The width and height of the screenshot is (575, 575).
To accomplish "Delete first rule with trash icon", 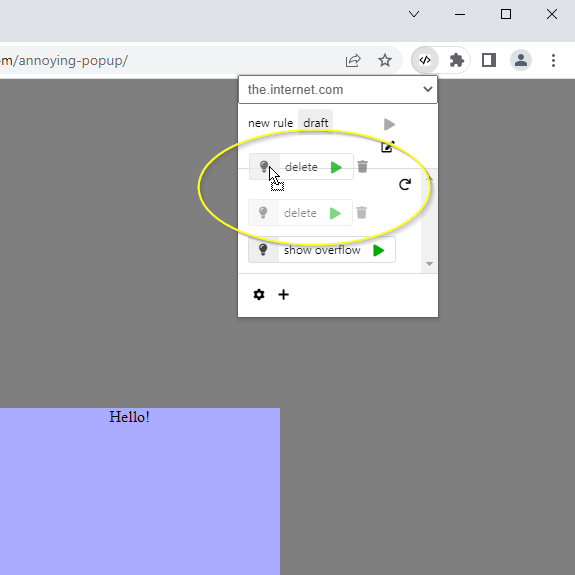I will point(362,166).
